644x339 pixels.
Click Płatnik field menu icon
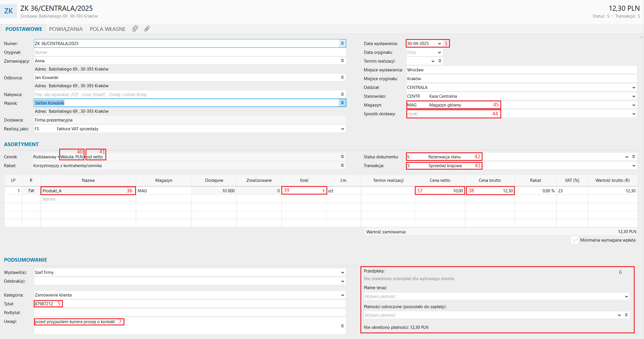tap(342, 103)
